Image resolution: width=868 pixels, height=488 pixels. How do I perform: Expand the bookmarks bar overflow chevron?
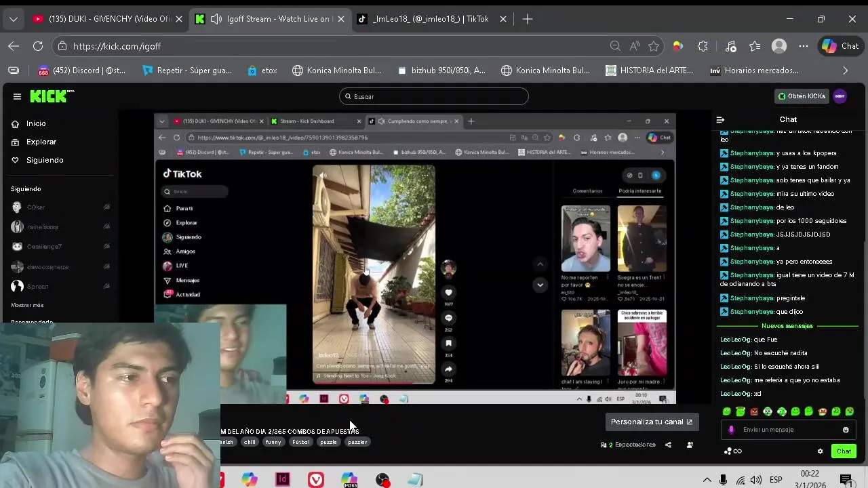point(845,70)
